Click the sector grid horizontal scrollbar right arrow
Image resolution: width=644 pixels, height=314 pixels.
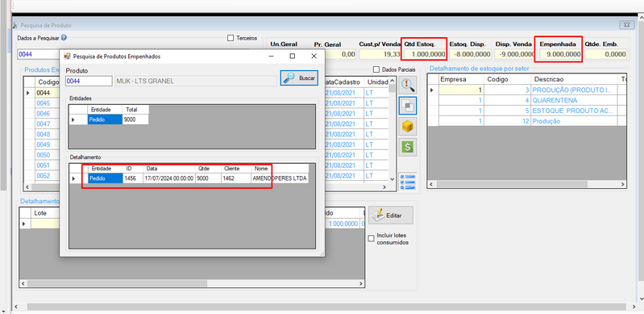623,184
